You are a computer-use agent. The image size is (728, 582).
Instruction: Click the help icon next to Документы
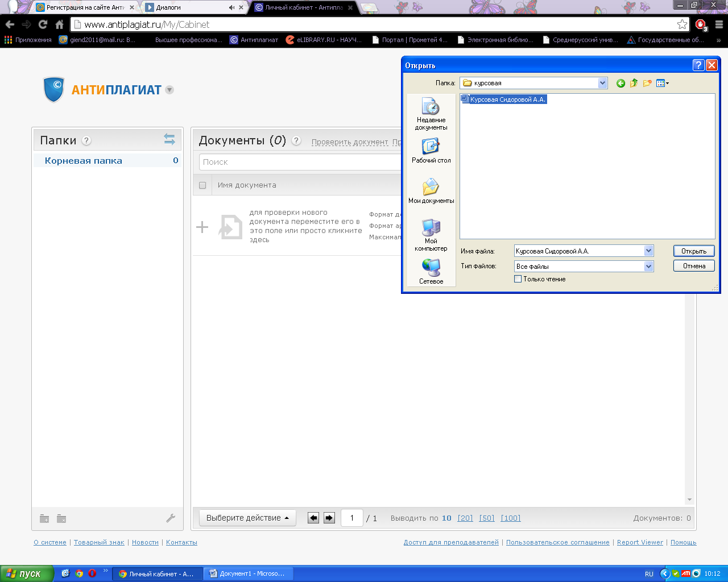(296, 140)
